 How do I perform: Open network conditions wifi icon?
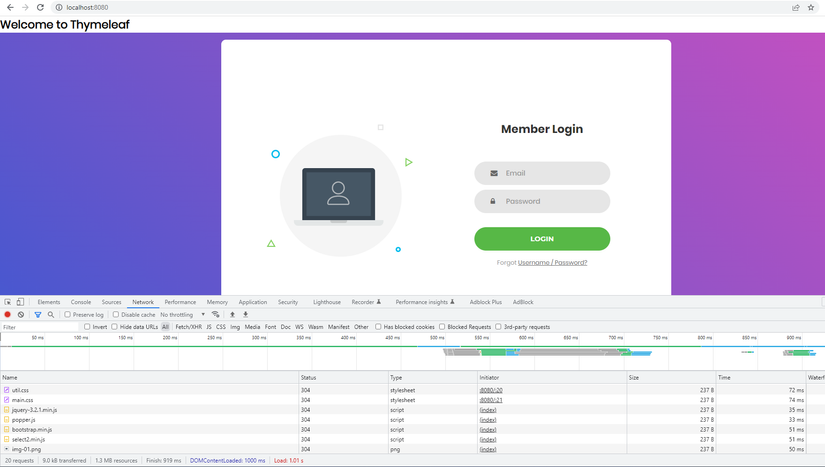tap(215, 314)
